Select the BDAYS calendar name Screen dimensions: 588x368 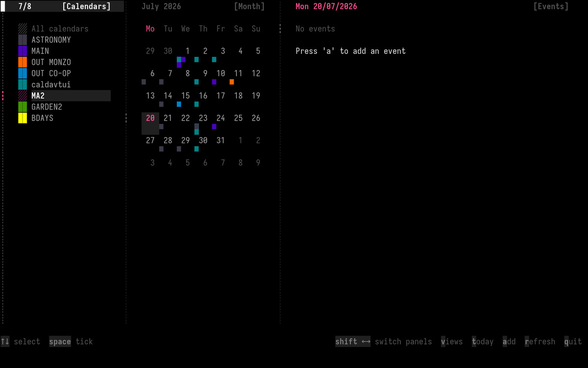[x=42, y=118]
